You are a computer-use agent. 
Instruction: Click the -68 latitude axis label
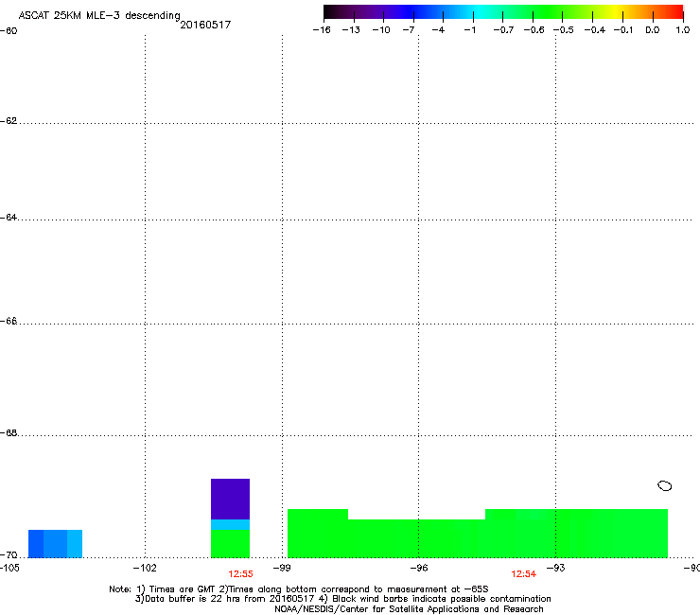tap(9, 433)
